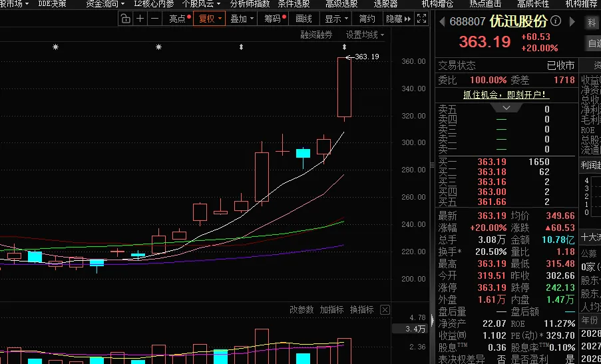Zoom out chart with minus button
This screenshot has width=601, height=364.
(x=154, y=19)
